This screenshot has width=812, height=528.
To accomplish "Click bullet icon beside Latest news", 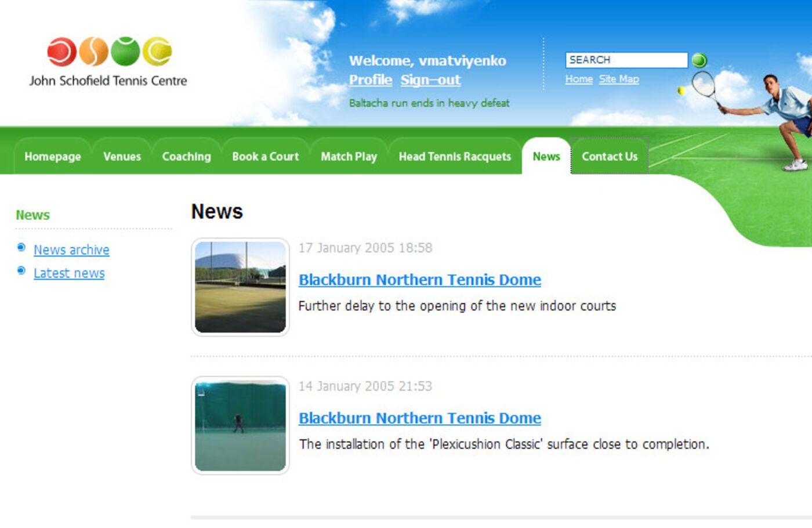I will 21,271.
